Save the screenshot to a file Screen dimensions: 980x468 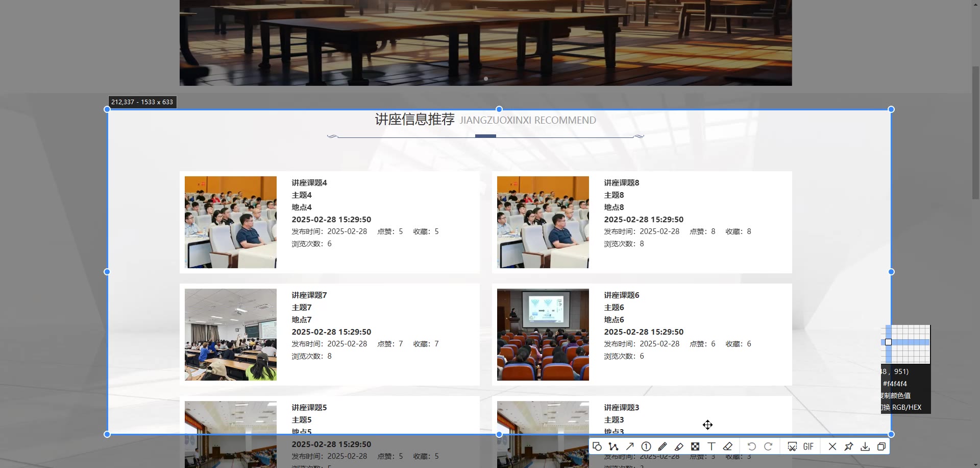(865, 447)
